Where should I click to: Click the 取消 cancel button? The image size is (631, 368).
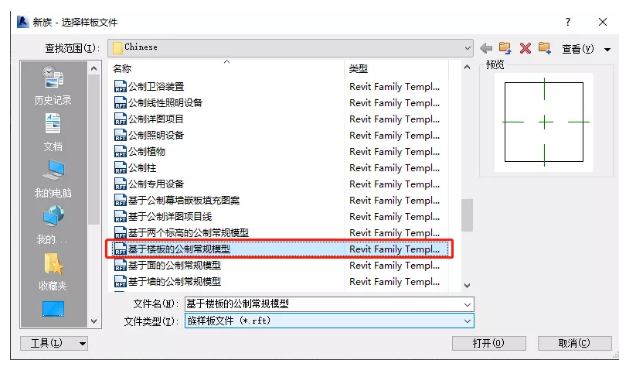574,343
